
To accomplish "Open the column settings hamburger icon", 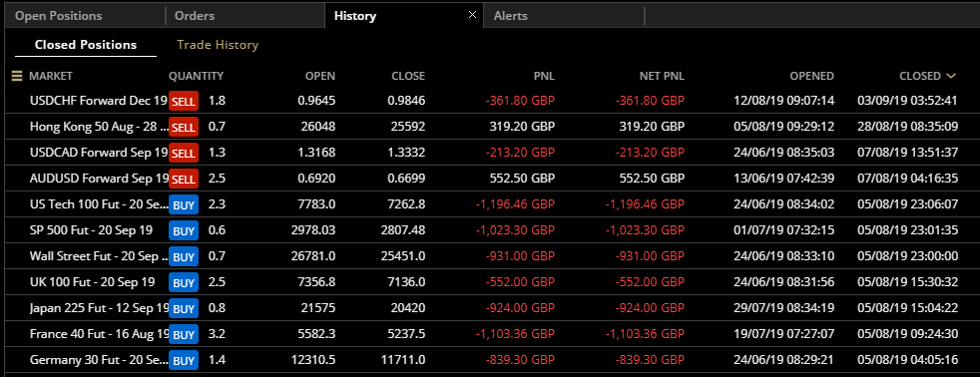I will point(17,76).
